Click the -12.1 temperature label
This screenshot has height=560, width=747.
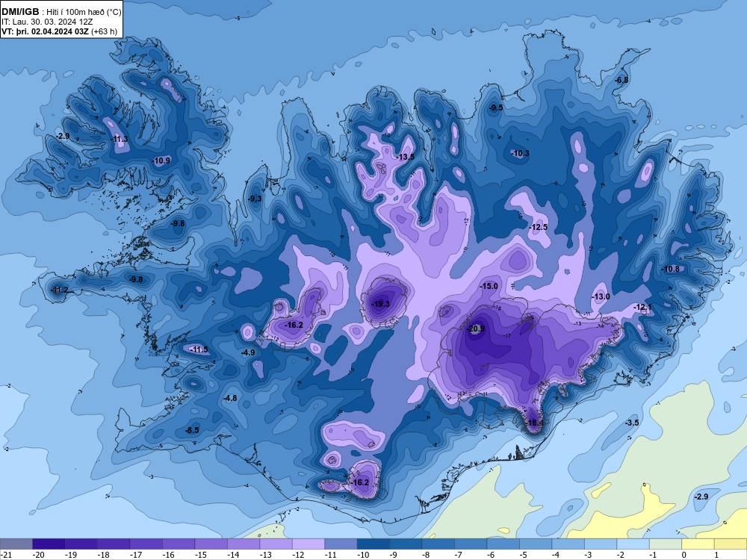coord(642,307)
